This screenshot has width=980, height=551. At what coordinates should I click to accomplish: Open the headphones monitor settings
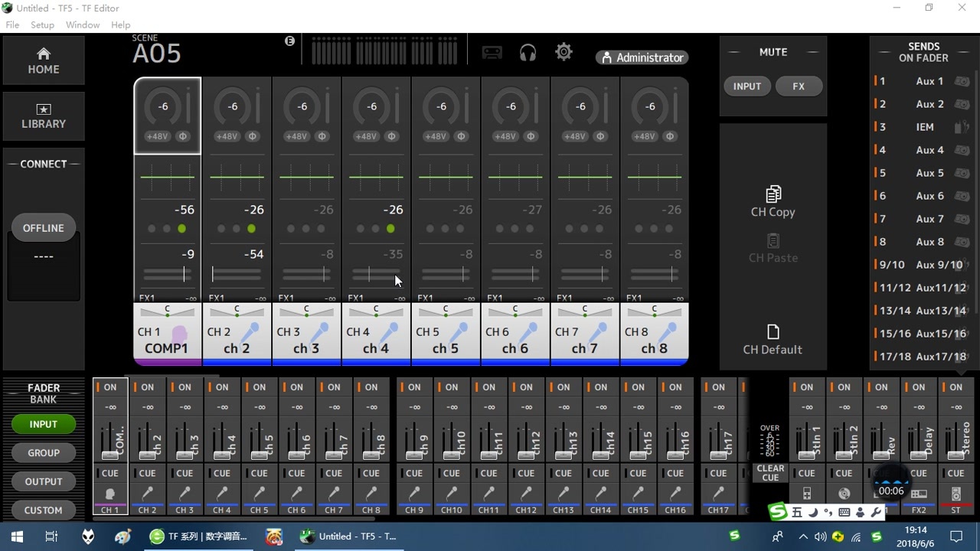pyautogui.click(x=528, y=52)
